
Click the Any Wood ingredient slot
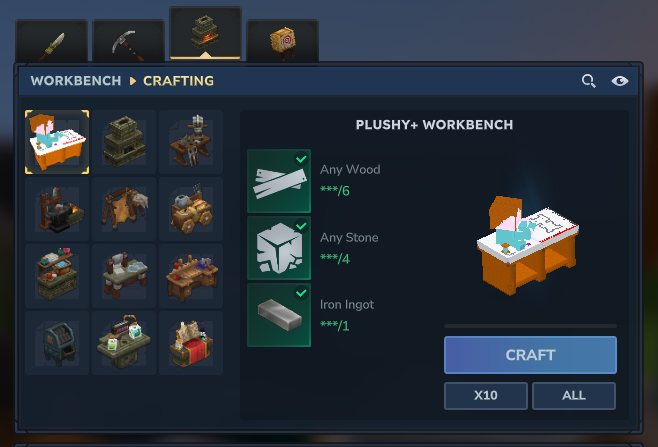click(x=279, y=181)
